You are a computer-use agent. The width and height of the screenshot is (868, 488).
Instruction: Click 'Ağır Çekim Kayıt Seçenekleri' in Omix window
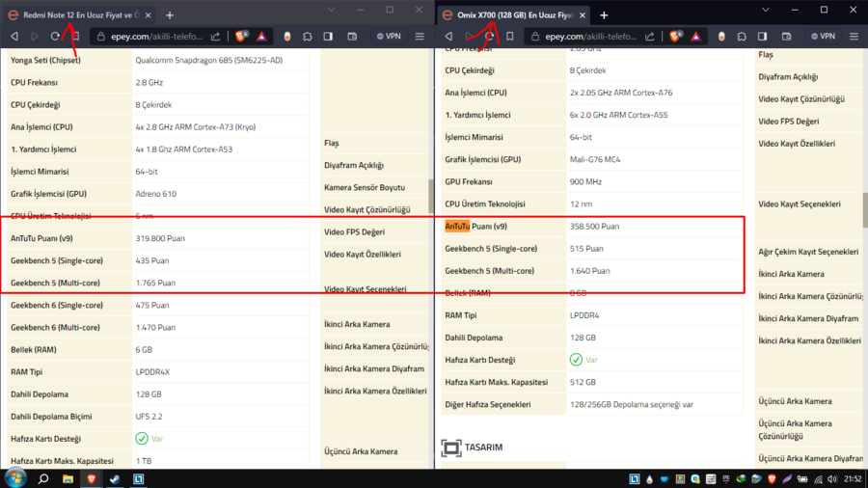click(808, 252)
